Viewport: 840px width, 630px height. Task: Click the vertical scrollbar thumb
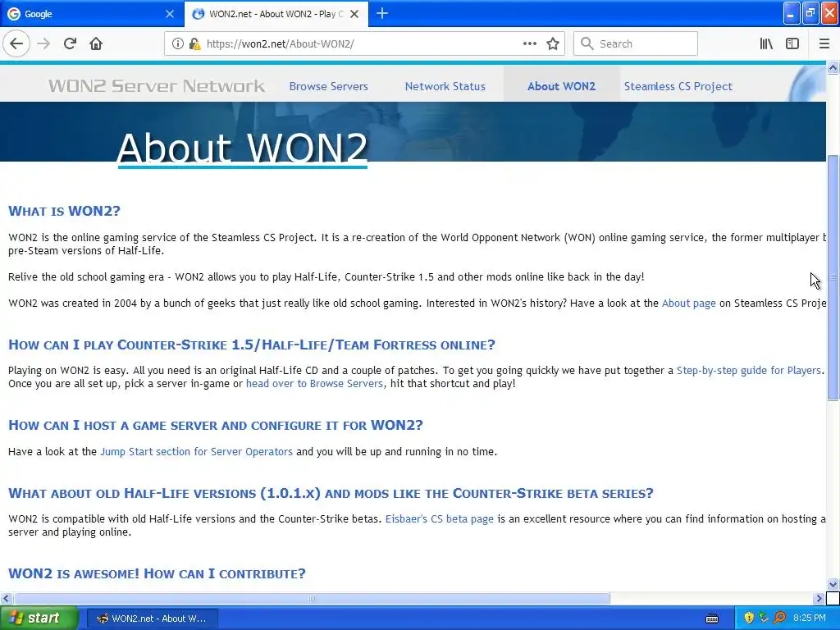833,277
